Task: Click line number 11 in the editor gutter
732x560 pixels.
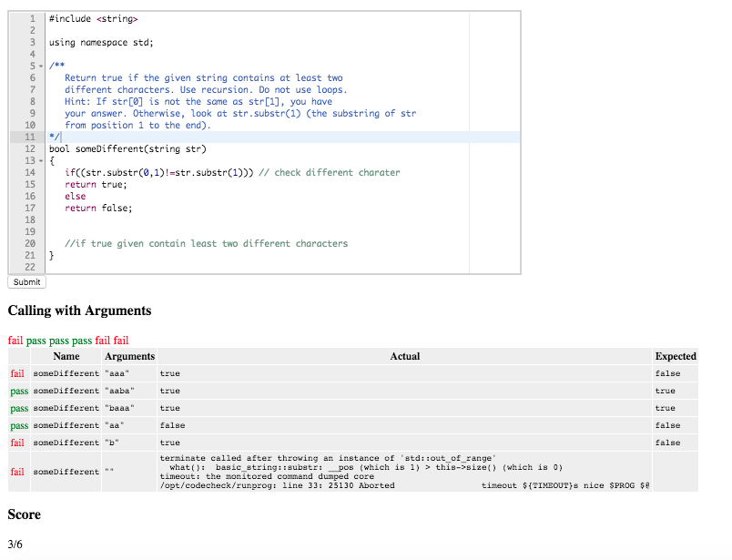Action: pyautogui.click(x=30, y=137)
